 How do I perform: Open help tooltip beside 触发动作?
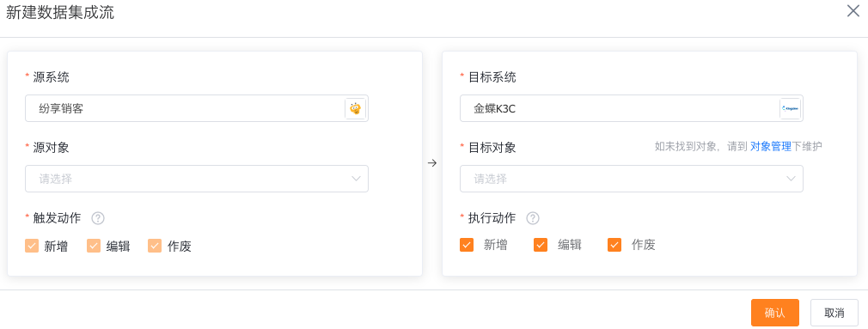click(98, 218)
